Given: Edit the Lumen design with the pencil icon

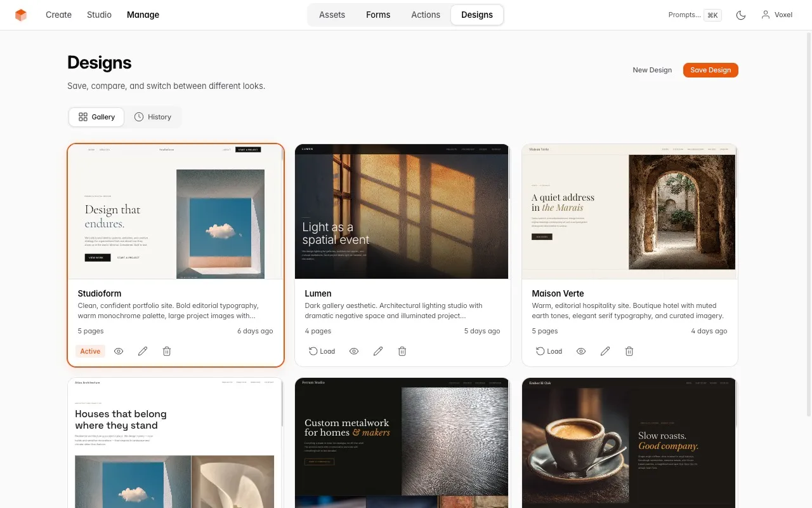Looking at the screenshot, I should click(x=378, y=351).
